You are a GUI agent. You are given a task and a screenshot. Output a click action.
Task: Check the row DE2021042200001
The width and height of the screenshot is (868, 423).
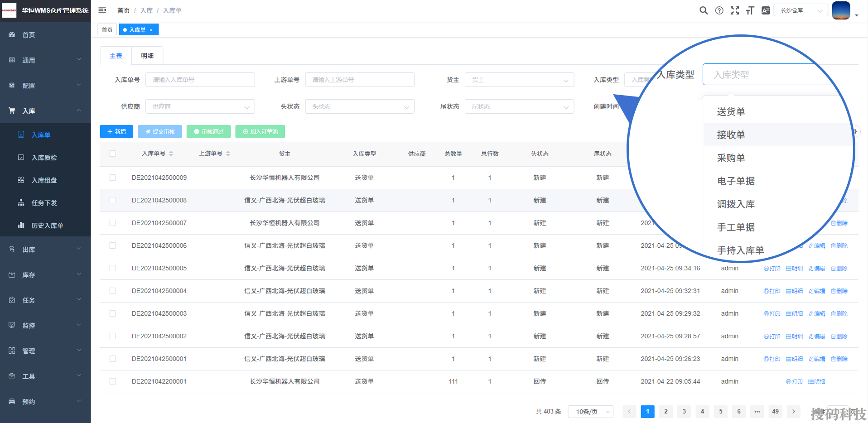[113, 381]
